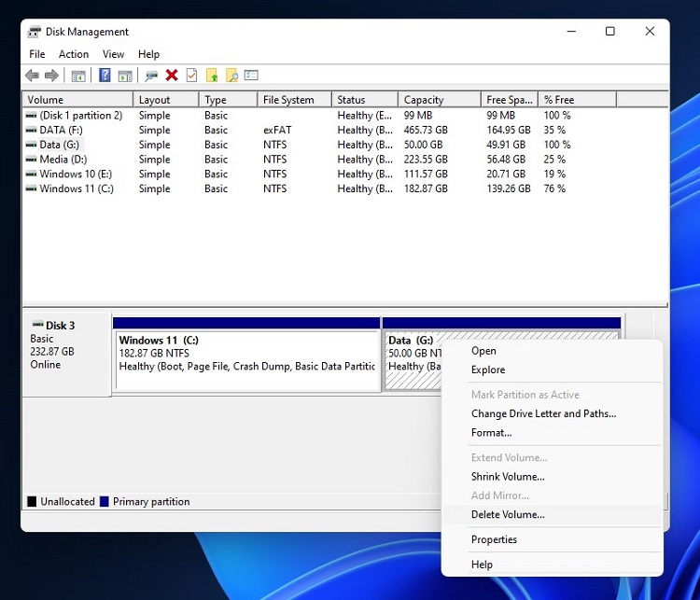Image resolution: width=700 pixels, height=600 pixels.
Task: Click the Show/Hide Action Pane toolbar icon
Action: tap(125, 76)
